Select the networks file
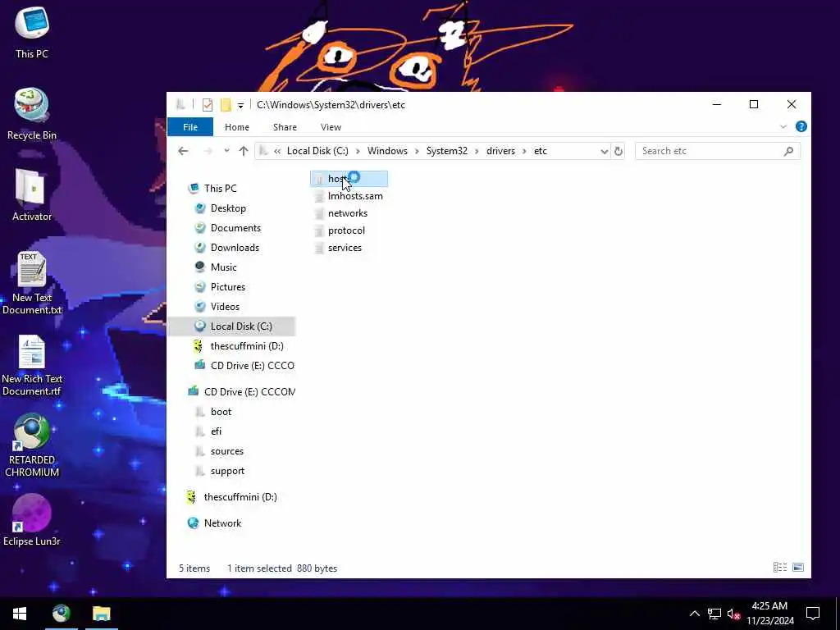Screen dimensions: 840x630 coord(341,213)
